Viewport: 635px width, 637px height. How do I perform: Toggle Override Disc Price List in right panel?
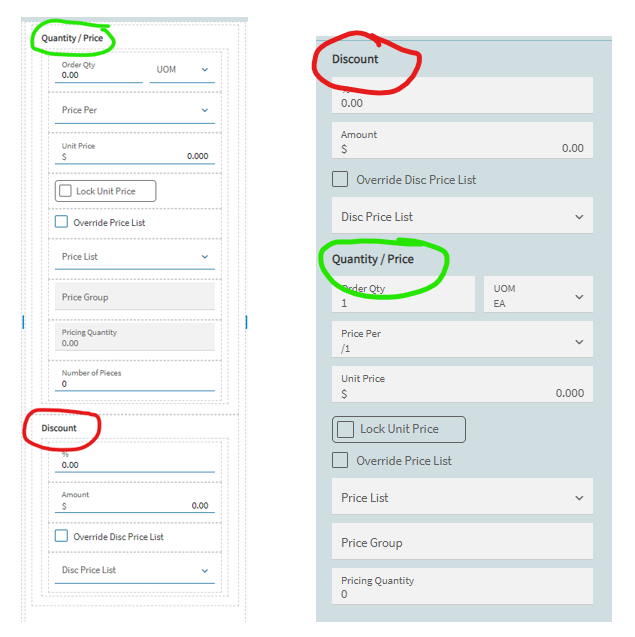point(340,179)
